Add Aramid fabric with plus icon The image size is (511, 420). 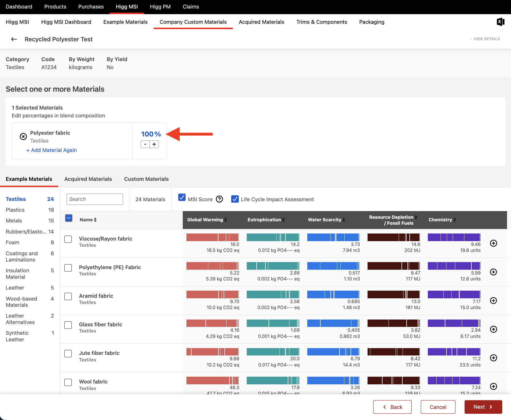(493, 301)
